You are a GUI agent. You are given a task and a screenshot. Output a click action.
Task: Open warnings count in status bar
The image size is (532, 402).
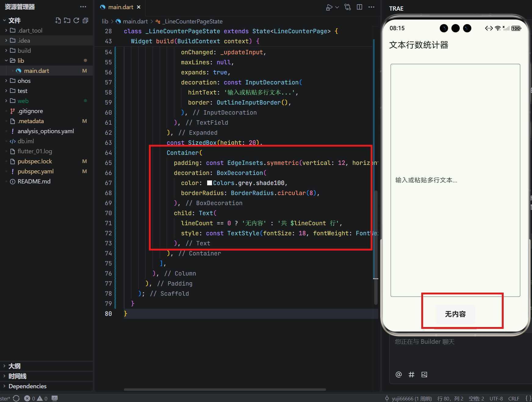[x=42, y=398]
